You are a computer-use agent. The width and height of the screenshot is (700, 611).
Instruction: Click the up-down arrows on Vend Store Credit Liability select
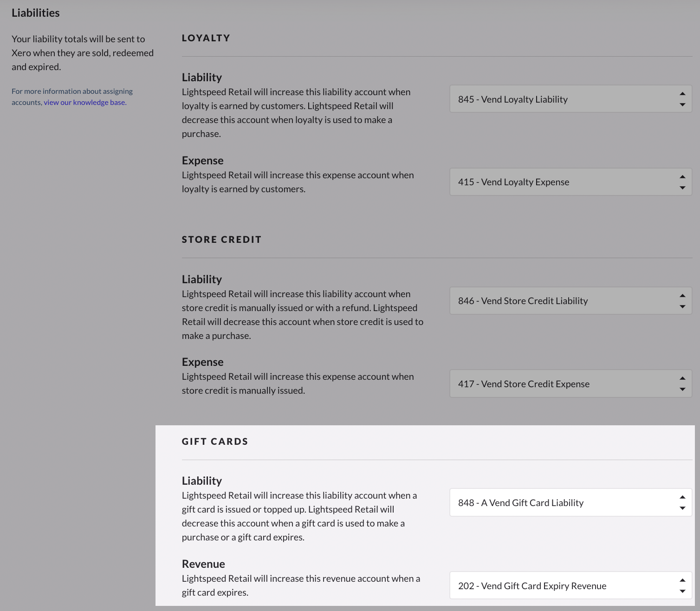coord(682,301)
